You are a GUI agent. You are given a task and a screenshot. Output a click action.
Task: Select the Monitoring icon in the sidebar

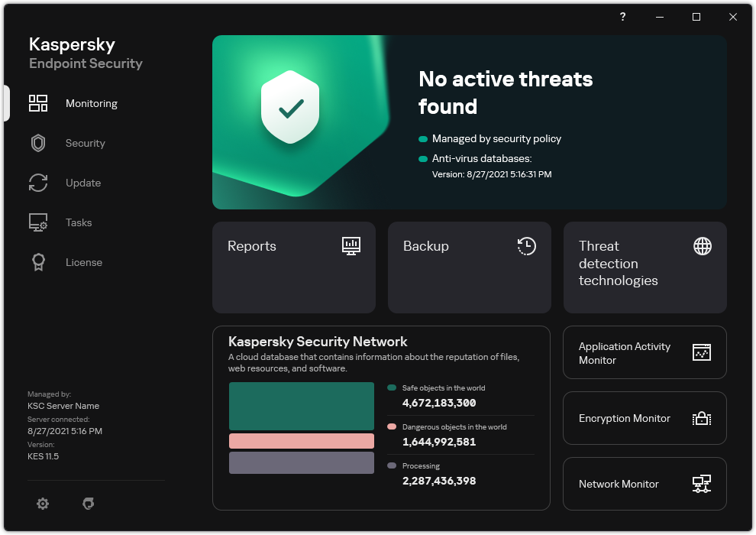click(x=38, y=103)
